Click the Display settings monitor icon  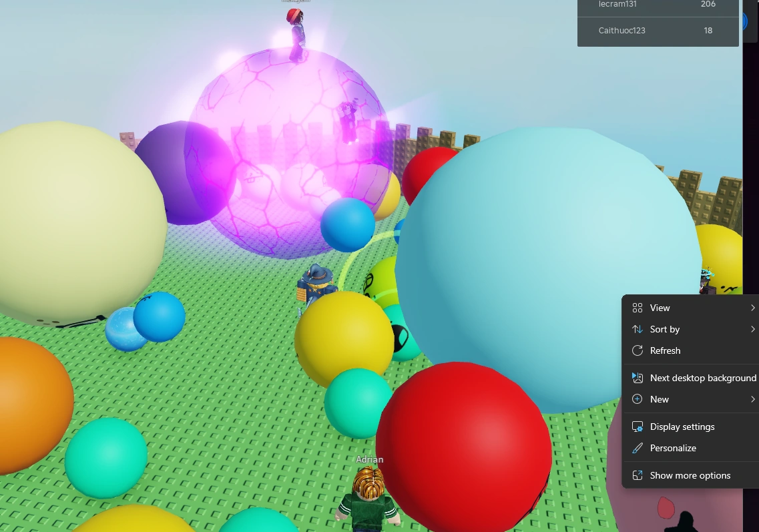coord(638,427)
